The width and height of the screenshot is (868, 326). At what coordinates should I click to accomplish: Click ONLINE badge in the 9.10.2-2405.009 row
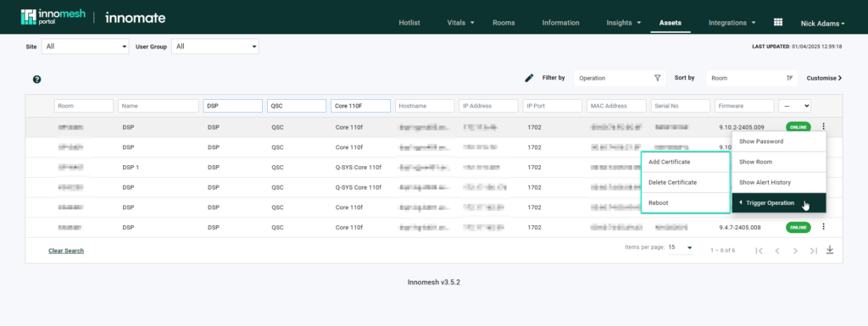tap(798, 127)
